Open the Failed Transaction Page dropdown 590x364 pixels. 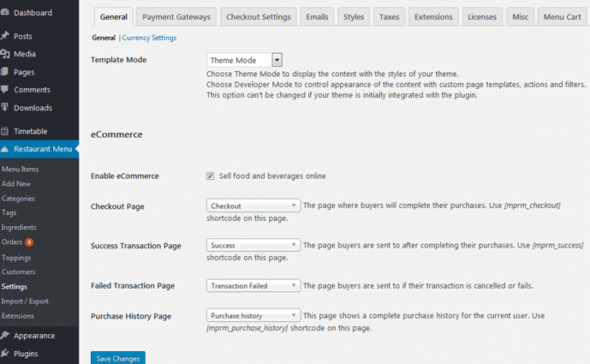(x=253, y=286)
